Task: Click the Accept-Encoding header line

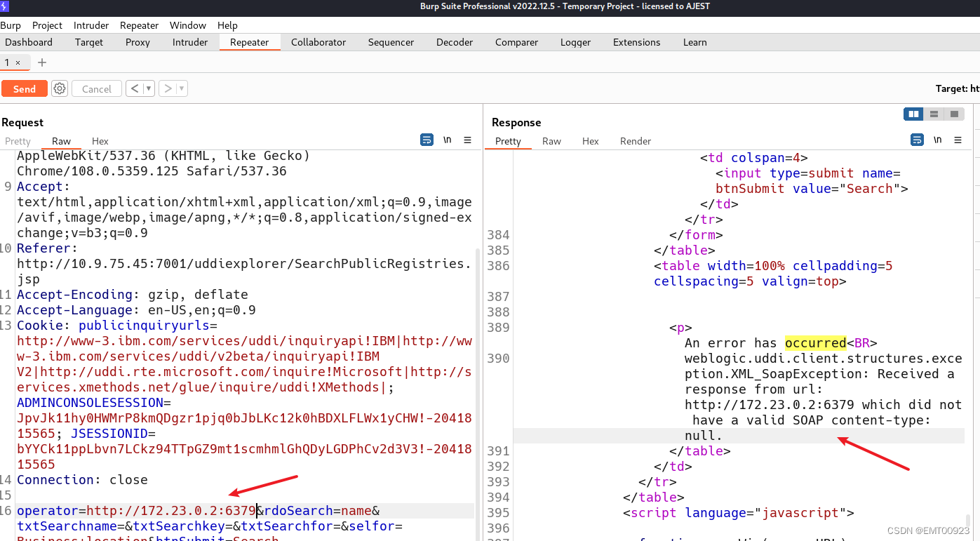Action: (132, 295)
